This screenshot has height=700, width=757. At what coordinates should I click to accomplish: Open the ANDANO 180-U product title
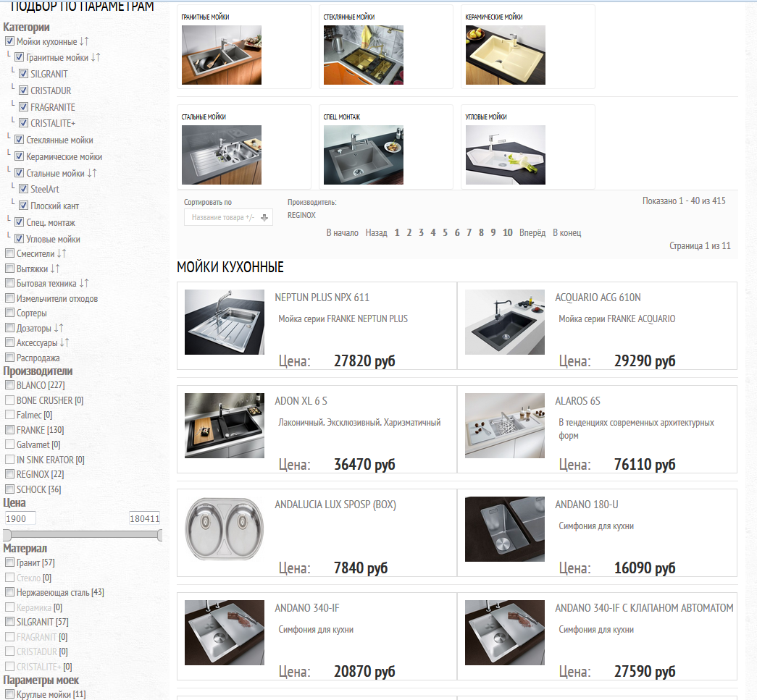pyautogui.click(x=586, y=505)
